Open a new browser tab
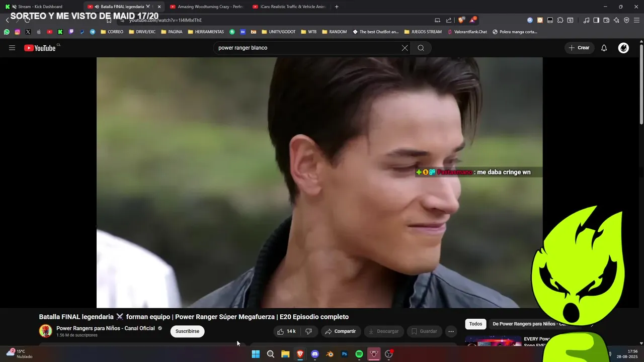This screenshot has height=362, width=644. (x=337, y=7)
